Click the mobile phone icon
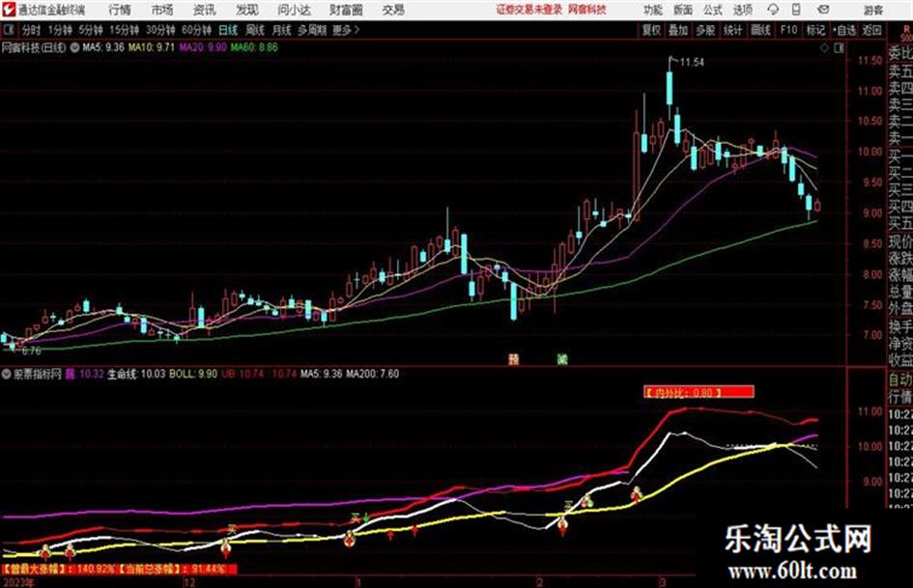The image size is (913, 588). [x=796, y=10]
